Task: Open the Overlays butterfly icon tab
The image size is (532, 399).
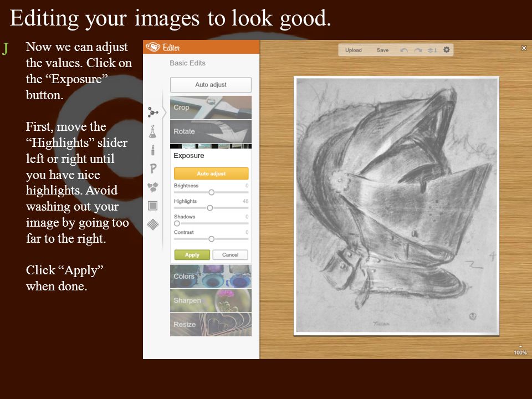Action: [153, 187]
